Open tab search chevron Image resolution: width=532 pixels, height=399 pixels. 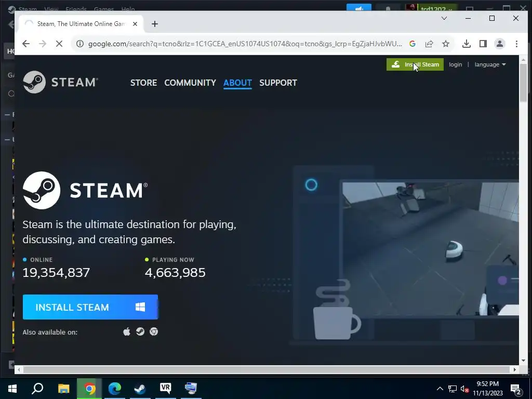(x=444, y=18)
